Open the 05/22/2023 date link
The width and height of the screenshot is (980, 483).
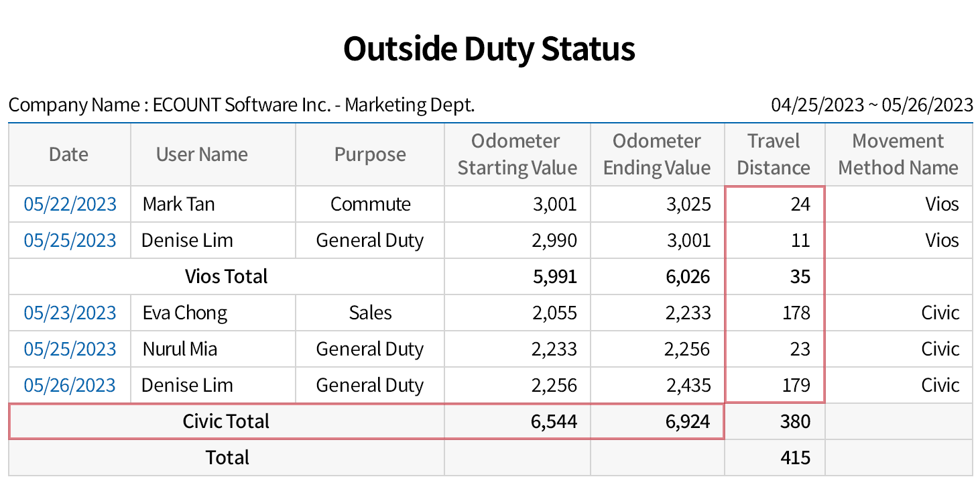point(70,204)
